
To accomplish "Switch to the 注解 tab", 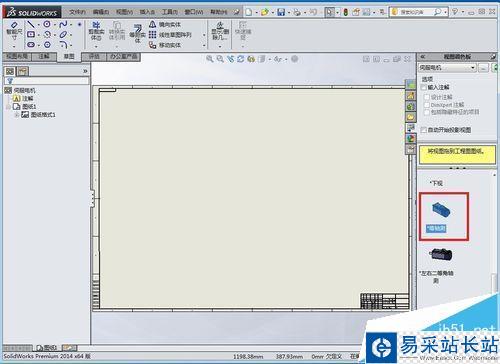I will 44,56.
